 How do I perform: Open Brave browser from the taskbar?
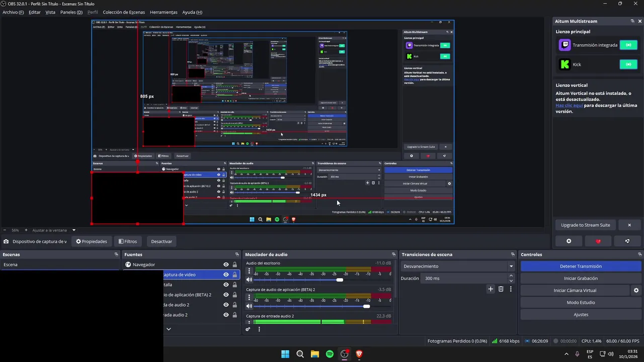[359, 354]
